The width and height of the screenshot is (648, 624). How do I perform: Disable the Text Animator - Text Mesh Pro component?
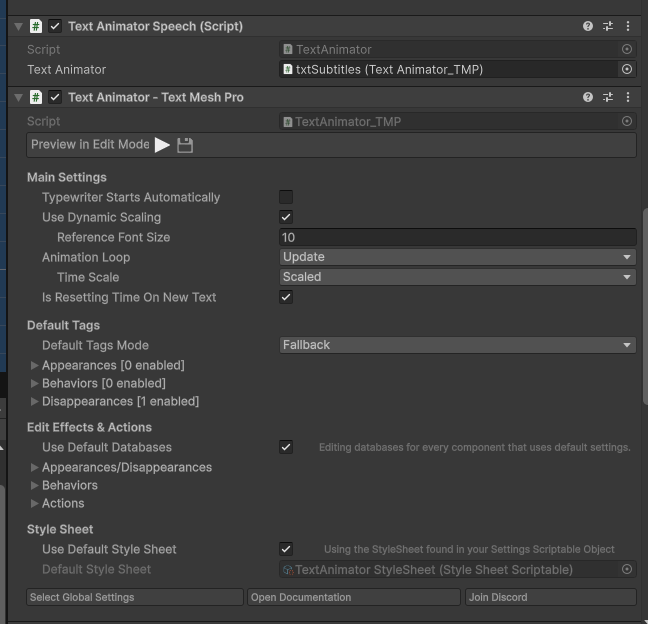click(55, 98)
